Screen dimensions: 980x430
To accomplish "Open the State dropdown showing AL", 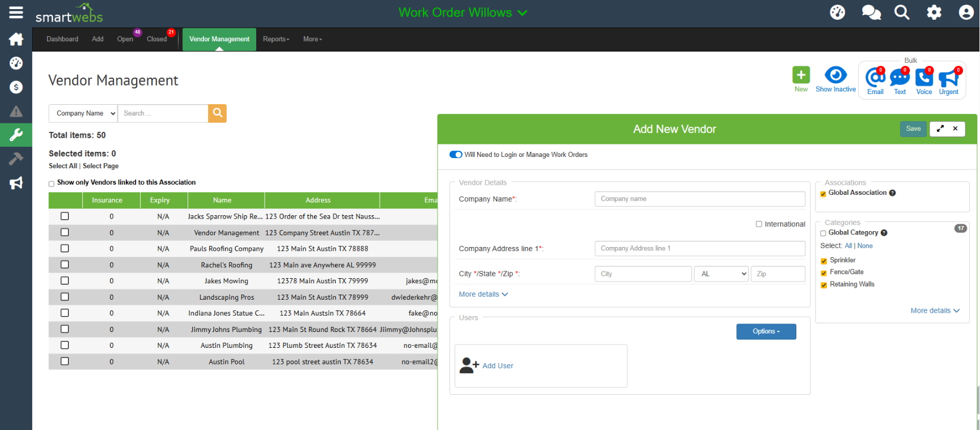I will (722, 274).
